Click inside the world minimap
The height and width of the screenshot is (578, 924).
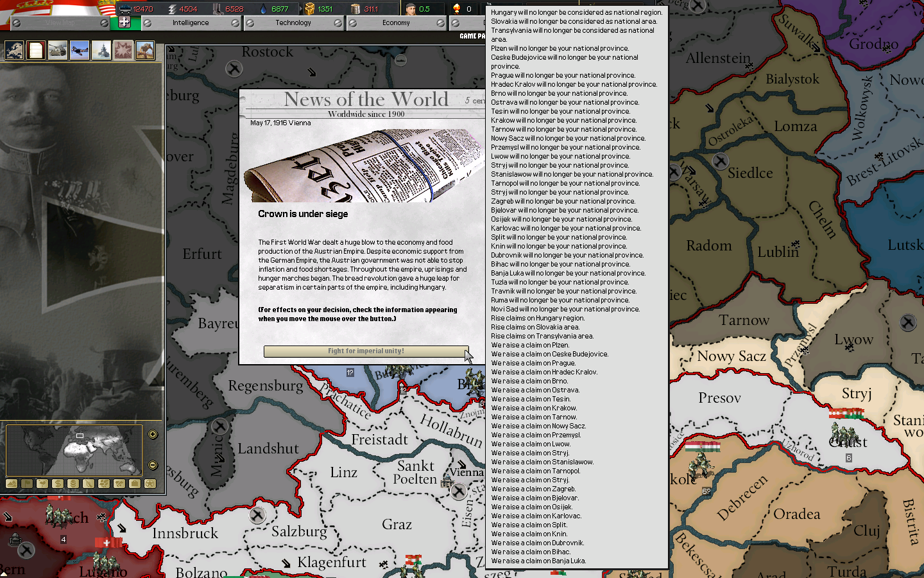[74, 450]
